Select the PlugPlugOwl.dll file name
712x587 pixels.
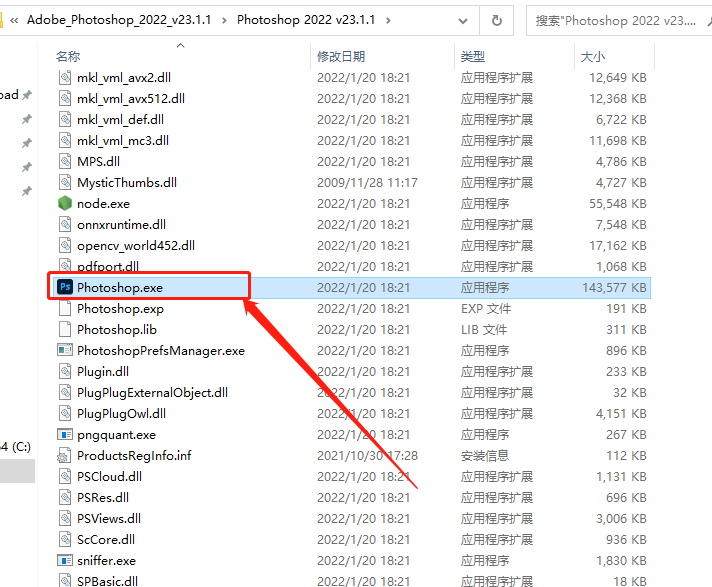coord(121,414)
